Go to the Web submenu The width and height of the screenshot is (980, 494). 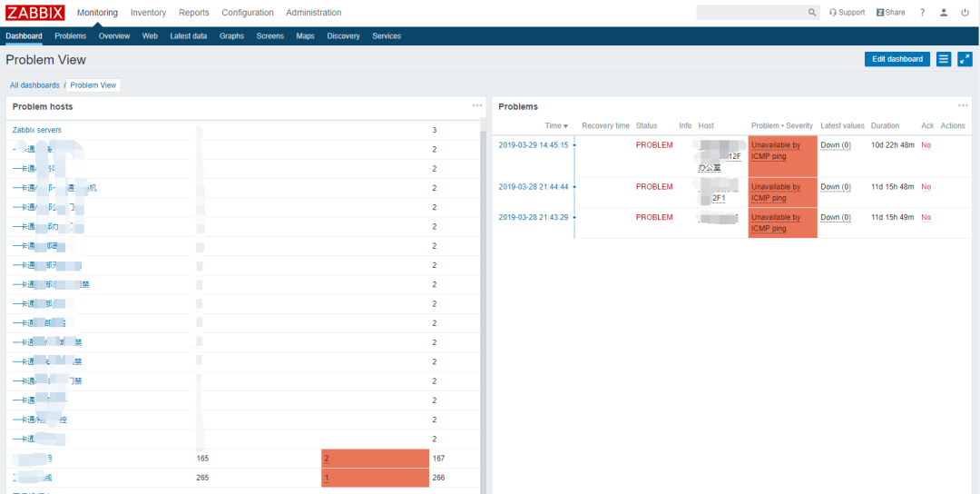[x=150, y=36]
